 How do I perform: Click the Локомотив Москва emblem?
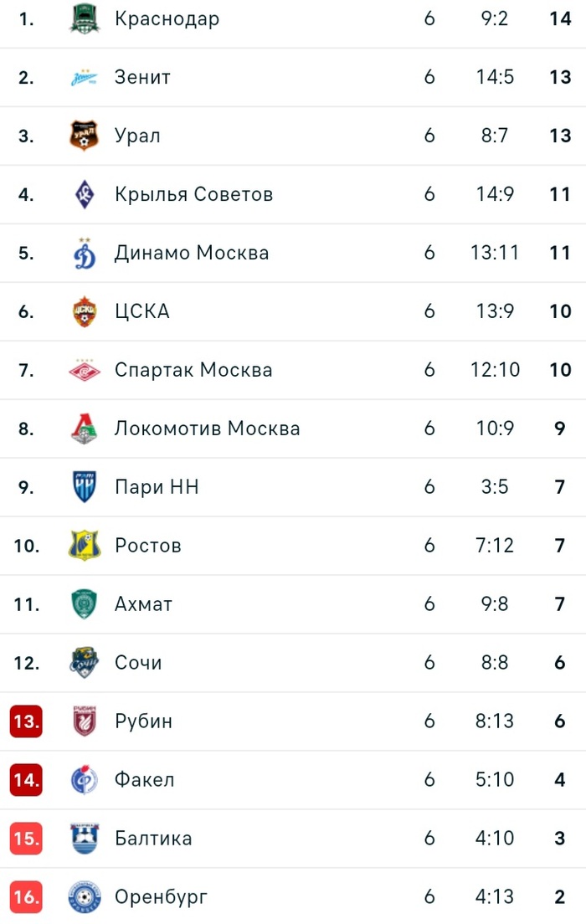click(x=84, y=429)
